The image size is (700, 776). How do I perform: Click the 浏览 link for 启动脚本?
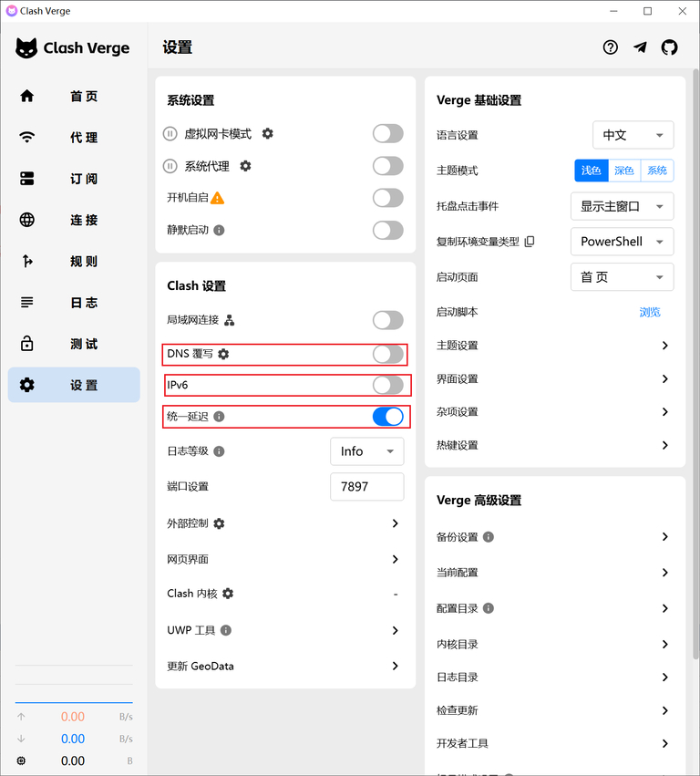point(650,312)
